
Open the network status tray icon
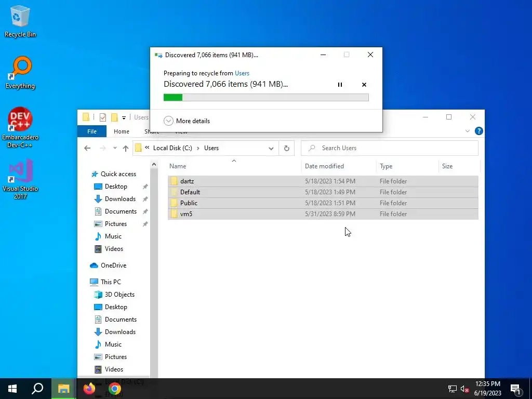pyautogui.click(x=453, y=389)
